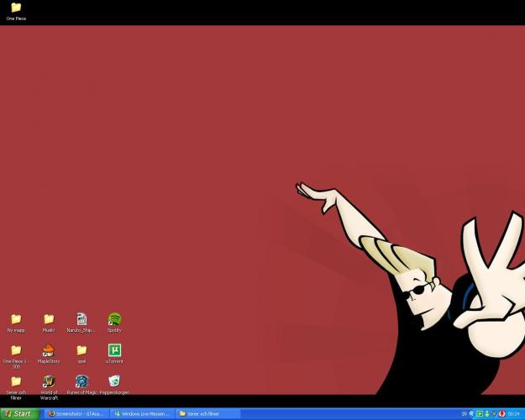Click the World of Warcraft shortcut
525x420 pixels.
49,381
